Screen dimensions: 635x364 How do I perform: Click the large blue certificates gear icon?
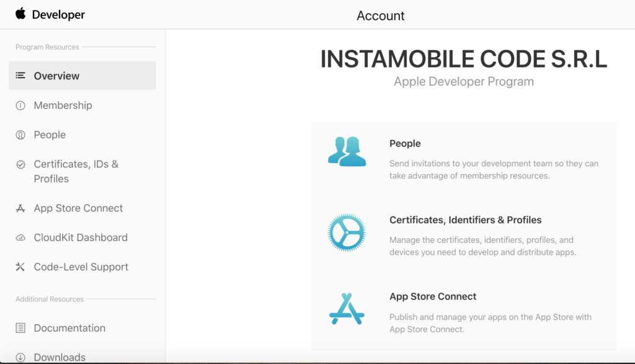(x=347, y=233)
